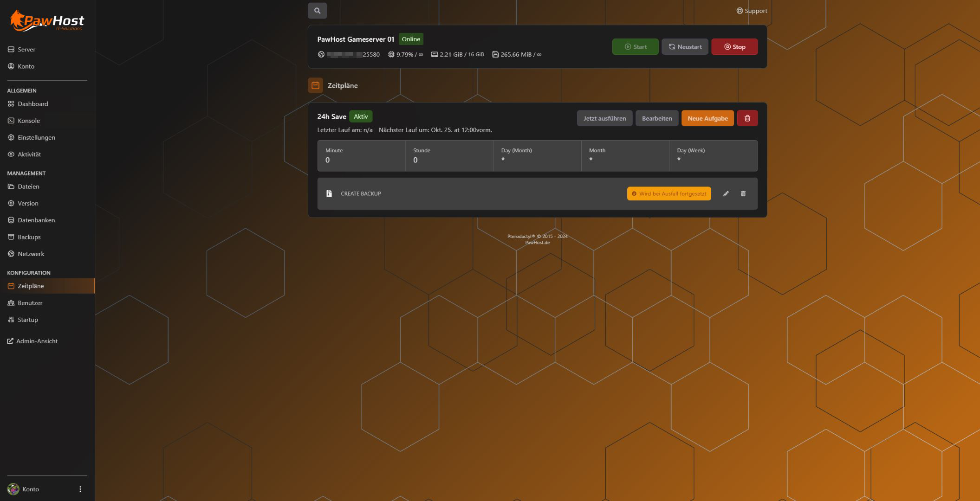Delete the Create Backup task with the trash icon
The height and width of the screenshot is (501, 980).
[743, 194]
